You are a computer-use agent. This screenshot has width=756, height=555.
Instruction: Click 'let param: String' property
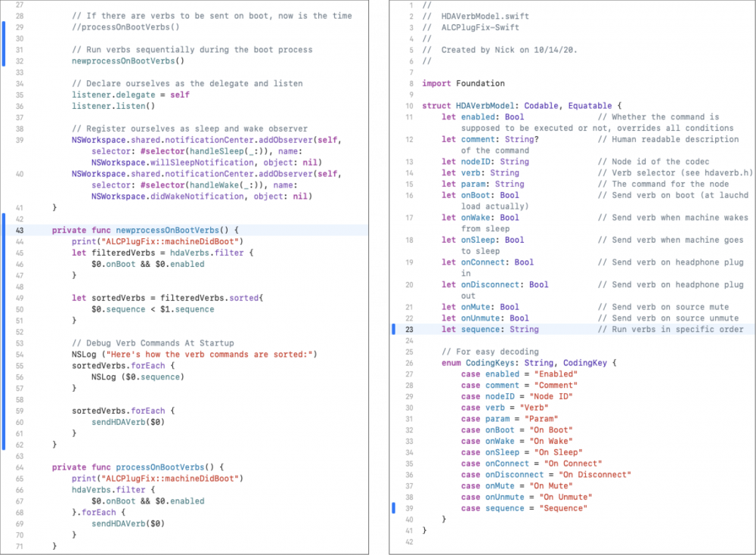click(x=482, y=184)
